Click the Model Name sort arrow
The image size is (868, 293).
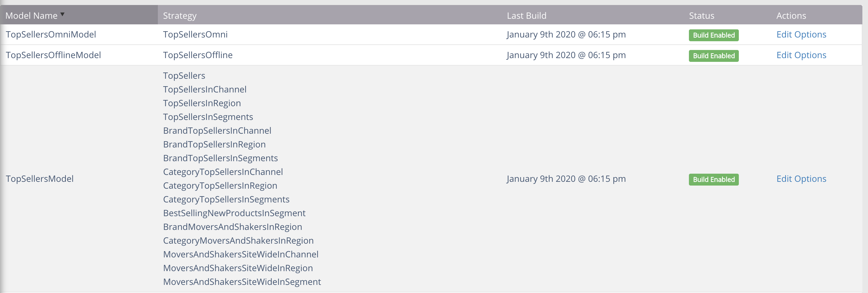(x=62, y=14)
